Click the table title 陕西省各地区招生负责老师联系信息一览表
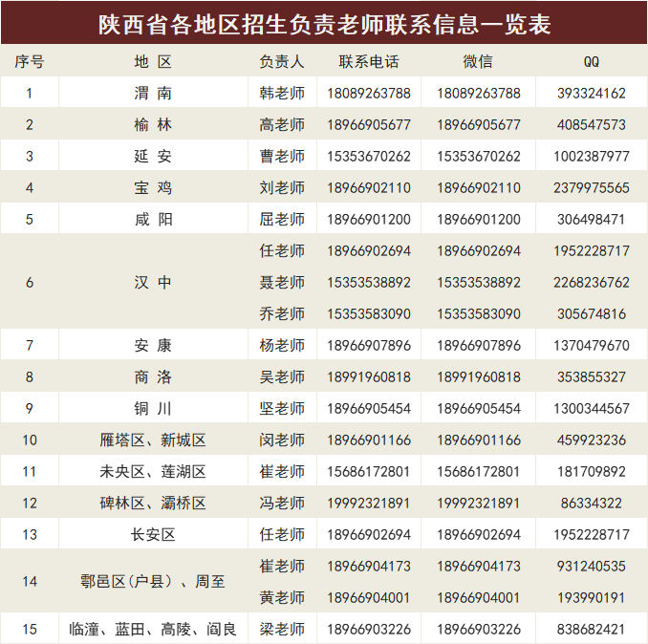This screenshot has width=648, height=644. tap(324, 23)
